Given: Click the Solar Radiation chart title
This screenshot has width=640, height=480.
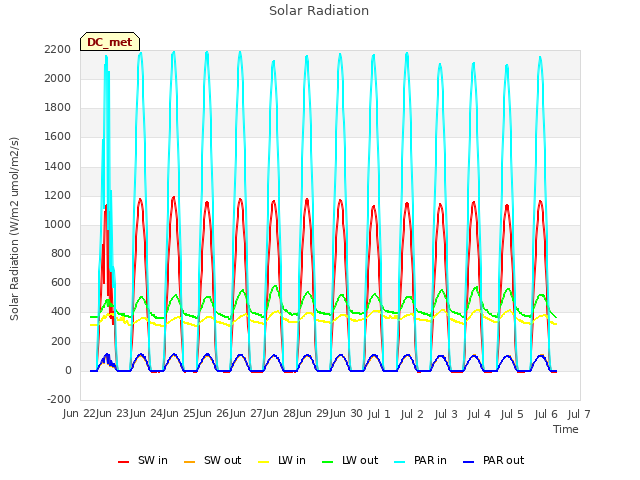Looking at the screenshot, I should (319, 11).
